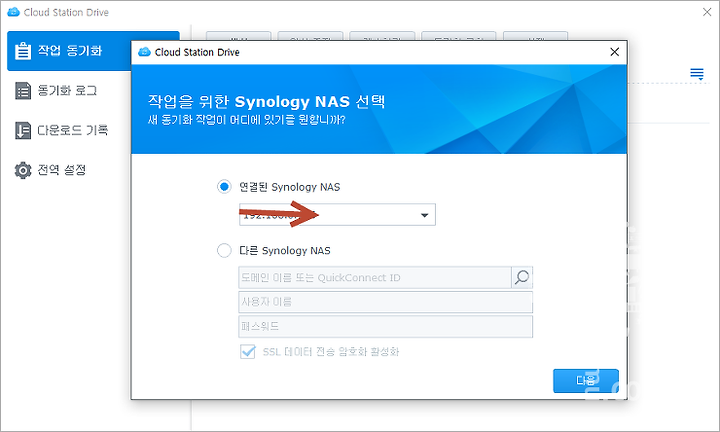Open 동기화 로그 in the sidebar
Viewport: 720px width, 432px height.
[67, 91]
